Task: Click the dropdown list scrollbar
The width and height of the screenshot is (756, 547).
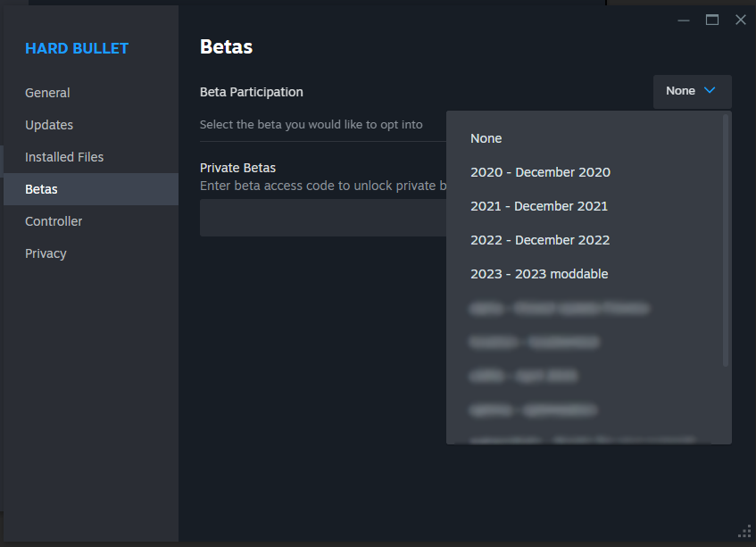Action: (x=725, y=241)
